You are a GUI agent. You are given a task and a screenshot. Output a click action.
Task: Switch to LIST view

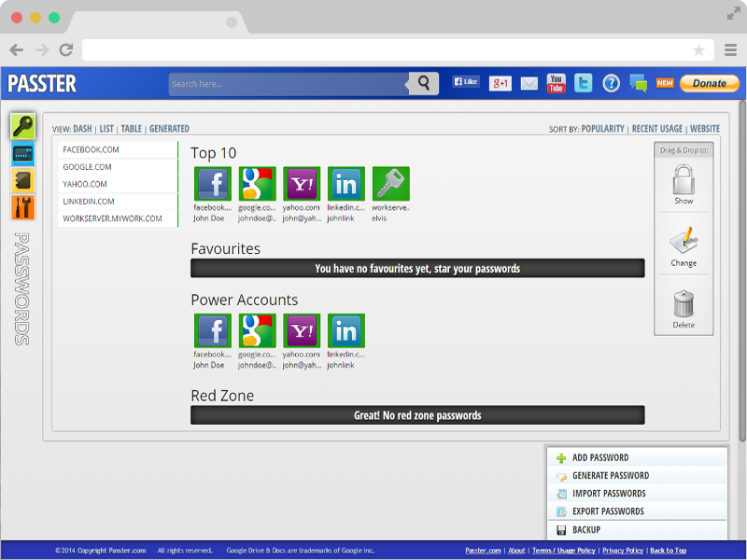point(106,129)
